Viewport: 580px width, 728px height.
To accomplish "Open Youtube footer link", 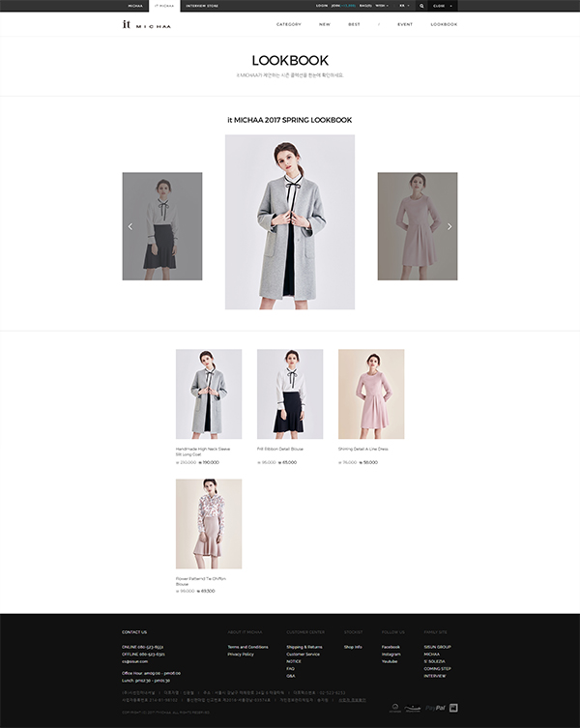I will 390,661.
